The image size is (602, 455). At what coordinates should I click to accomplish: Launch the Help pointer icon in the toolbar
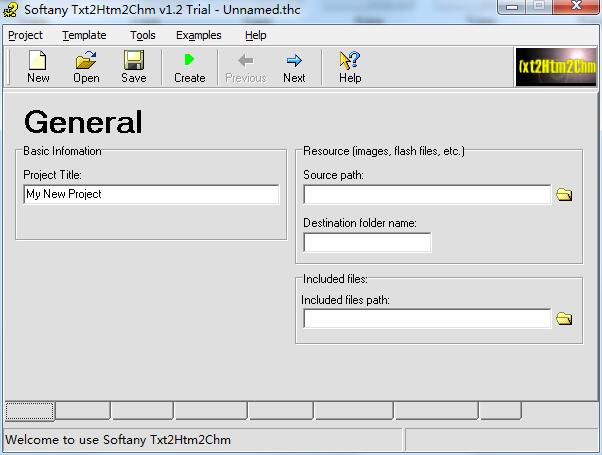pos(350,67)
